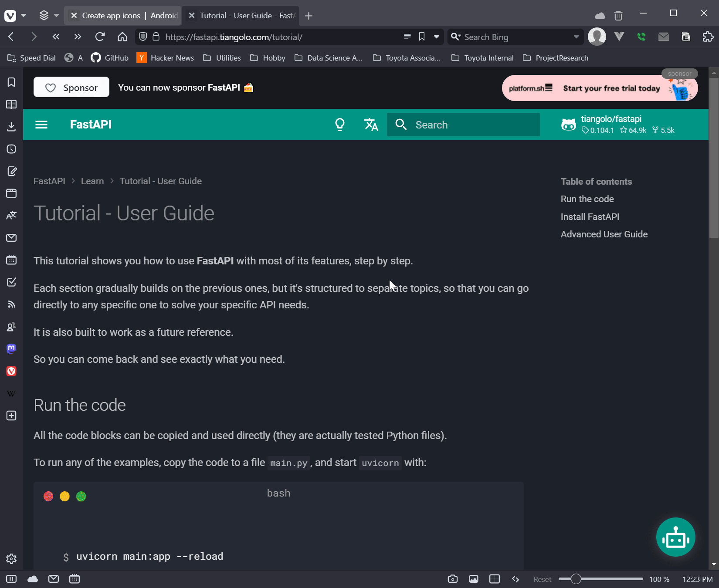This screenshot has width=719, height=588.
Task: Open the Wikipedia web panel
Action: click(x=11, y=393)
